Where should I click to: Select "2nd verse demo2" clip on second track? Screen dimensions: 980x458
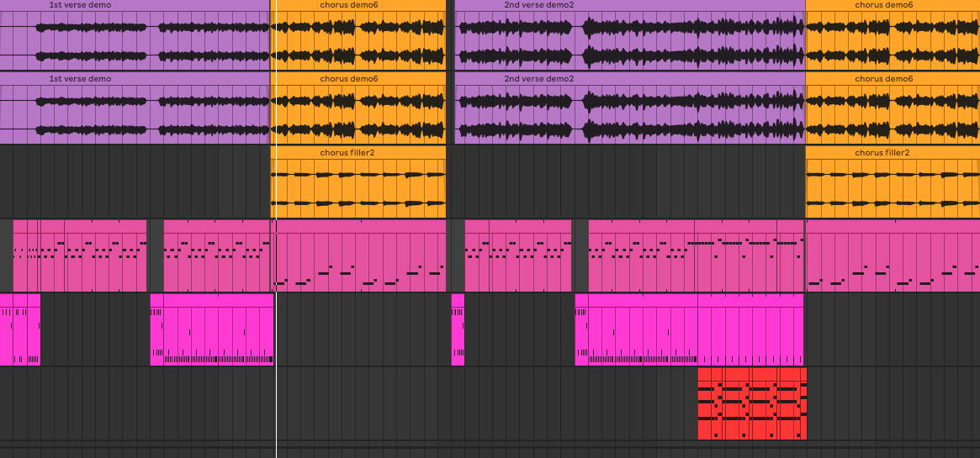point(629,108)
